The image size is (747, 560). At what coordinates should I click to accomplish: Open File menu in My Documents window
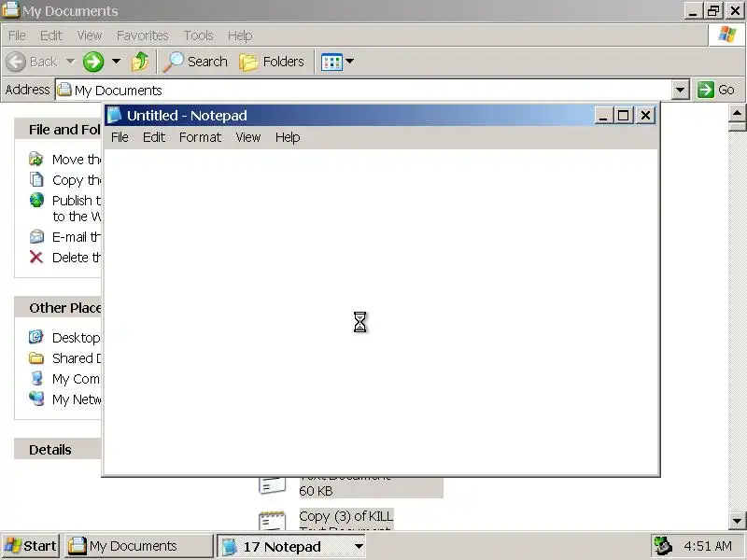click(x=17, y=35)
